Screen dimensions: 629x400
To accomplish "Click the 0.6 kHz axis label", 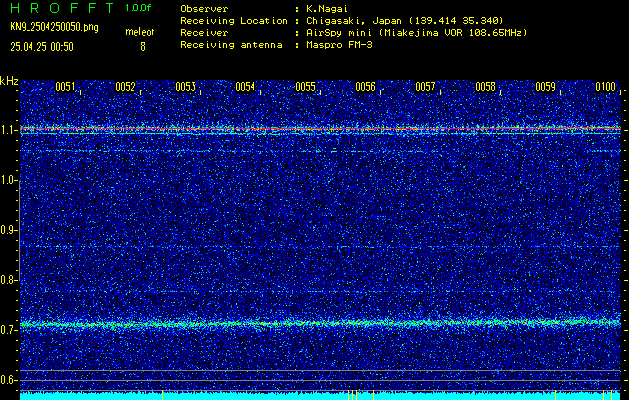I will click(8, 380).
